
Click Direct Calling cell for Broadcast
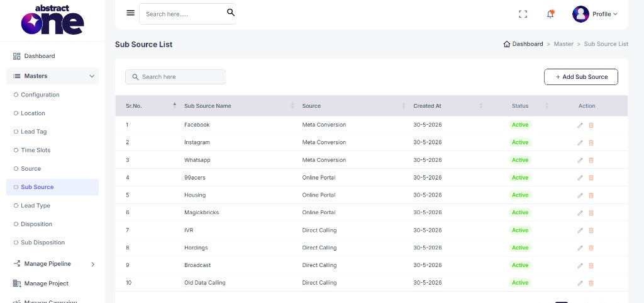319,265
